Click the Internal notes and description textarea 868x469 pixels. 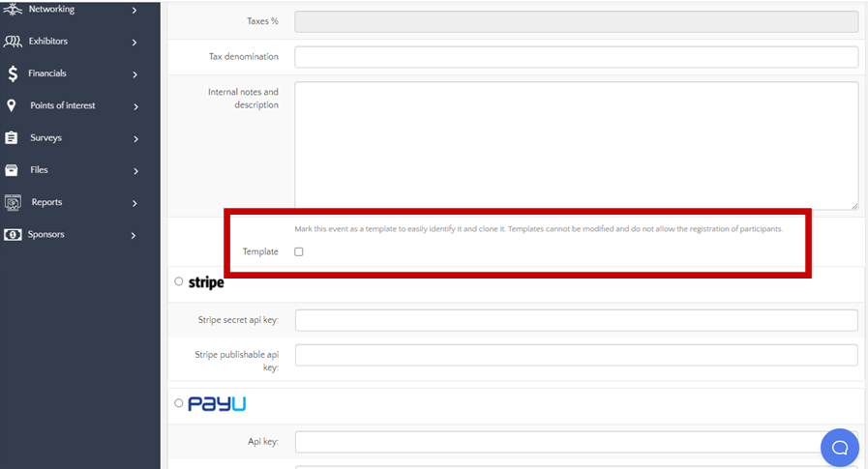click(576, 145)
